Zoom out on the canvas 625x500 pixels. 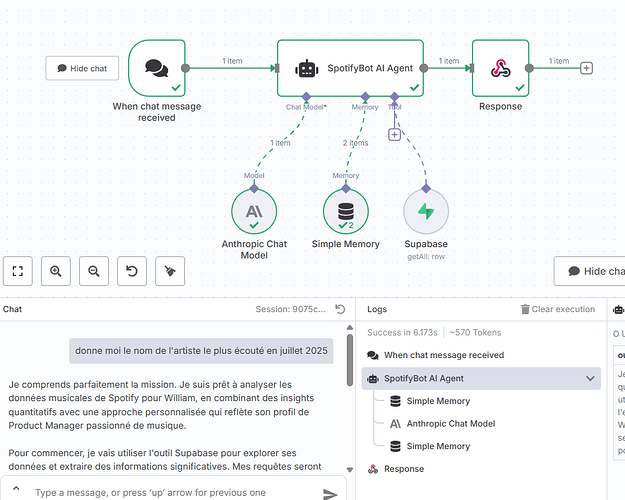(94, 271)
